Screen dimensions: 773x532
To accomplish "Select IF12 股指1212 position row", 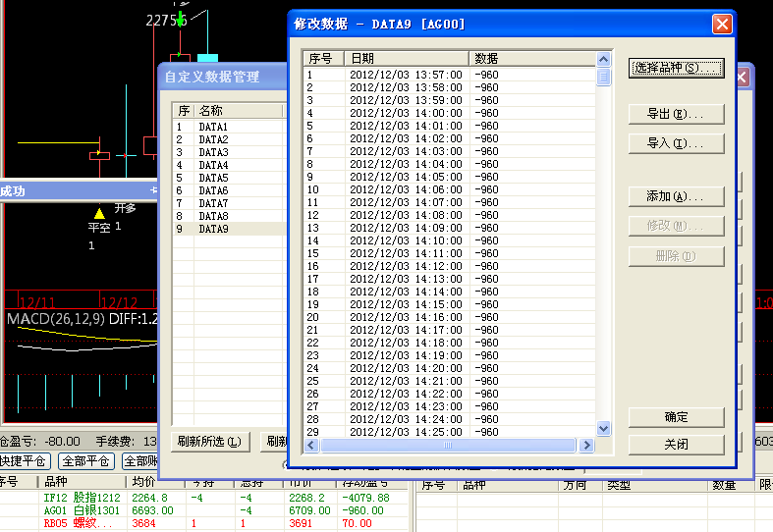I will (x=204, y=498).
